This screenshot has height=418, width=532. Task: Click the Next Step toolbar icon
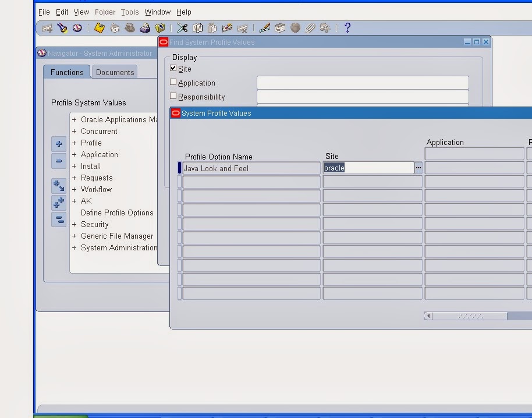pyautogui.click(x=115, y=28)
